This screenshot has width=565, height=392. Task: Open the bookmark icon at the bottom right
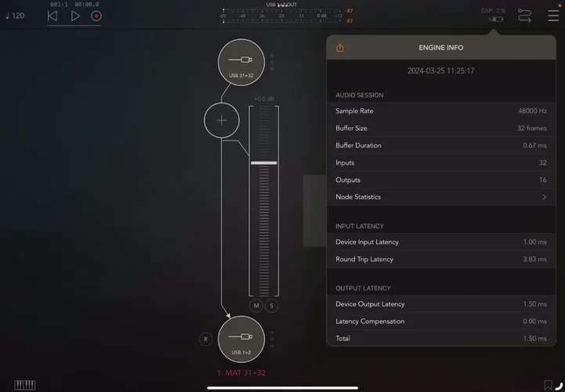tap(548, 385)
